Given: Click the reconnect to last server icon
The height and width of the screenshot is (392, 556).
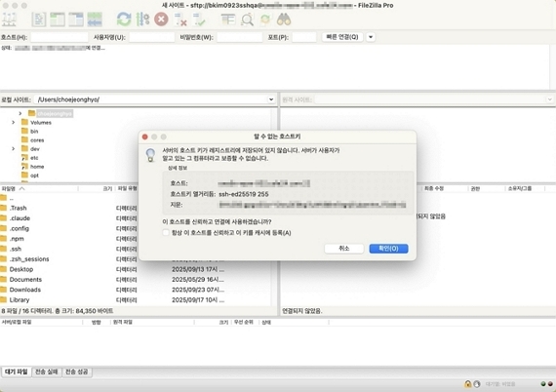Looking at the screenshot, I should [199, 20].
